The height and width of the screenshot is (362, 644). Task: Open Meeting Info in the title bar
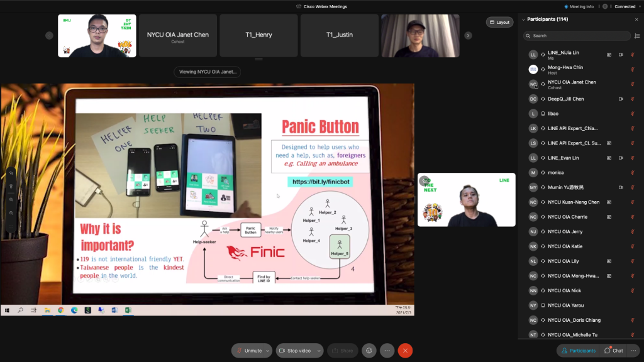[x=579, y=6]
